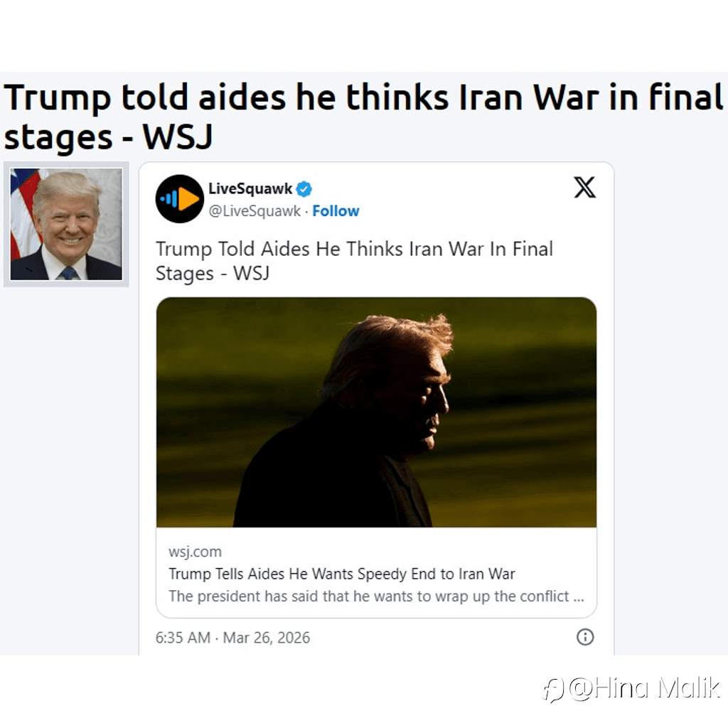Viewport: 728px width, 728px height.
Task: Click the Follow link beside @LiveSquawk
Action: coord(336,210)
